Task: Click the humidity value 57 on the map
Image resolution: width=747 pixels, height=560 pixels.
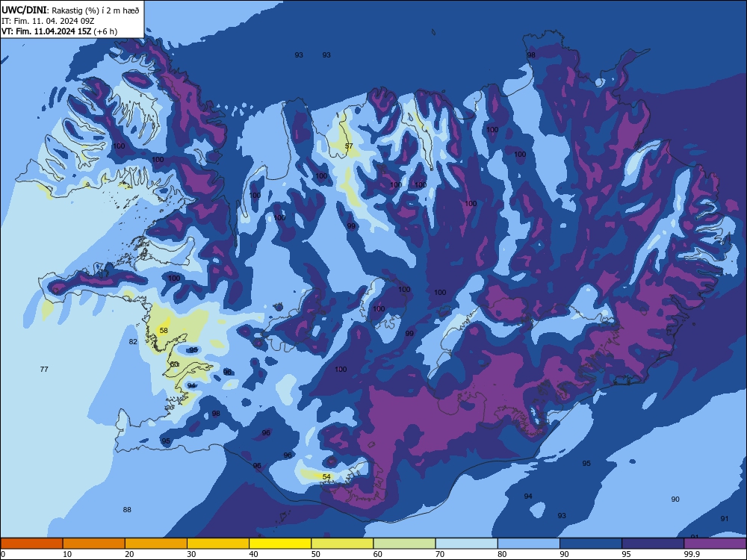Action: 349,146
